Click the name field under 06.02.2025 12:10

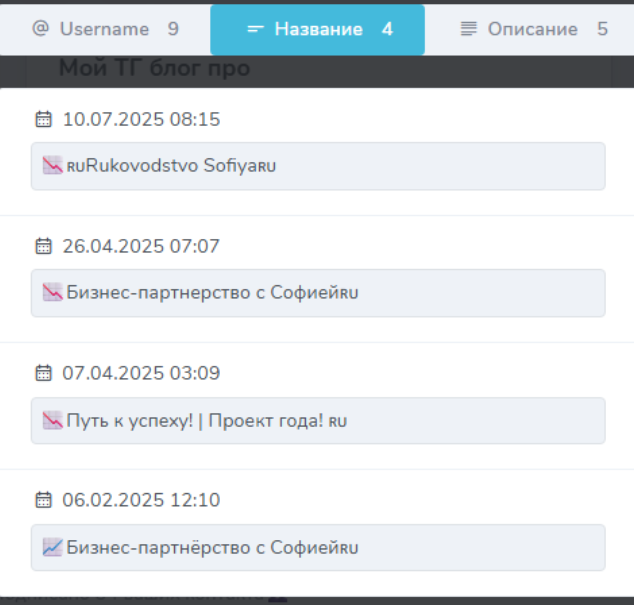coord(318,547)
